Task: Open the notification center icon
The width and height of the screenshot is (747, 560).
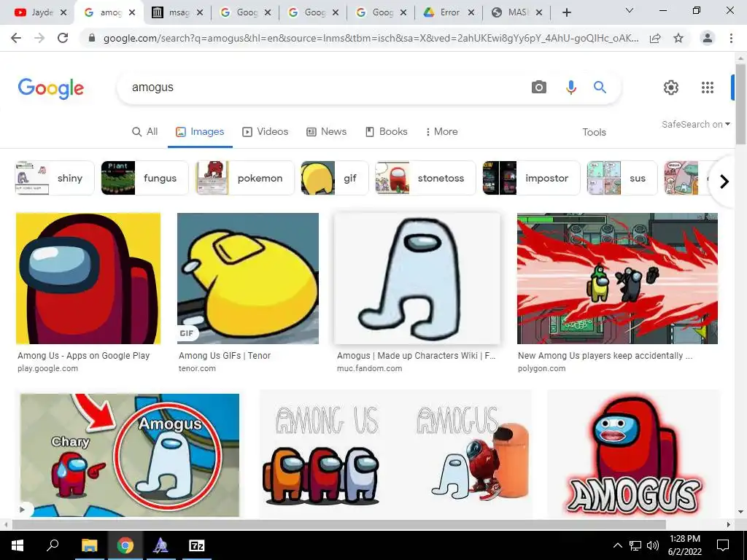Action: [723, 545]
